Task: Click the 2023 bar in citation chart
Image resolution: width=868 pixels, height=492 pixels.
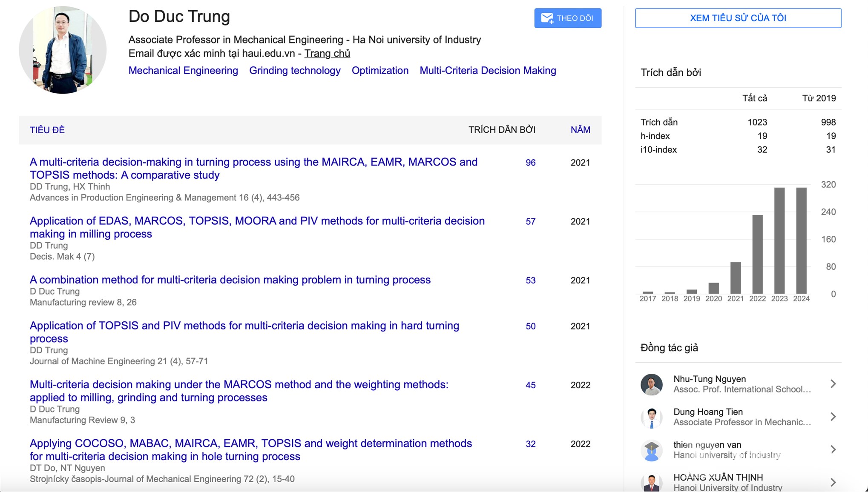Action: [779, 240]
